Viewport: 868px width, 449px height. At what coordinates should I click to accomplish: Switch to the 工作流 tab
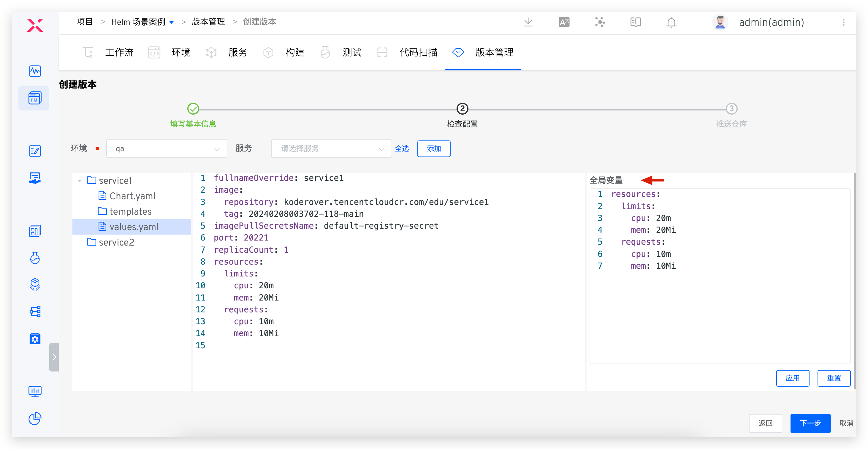[x=108, y=52]
